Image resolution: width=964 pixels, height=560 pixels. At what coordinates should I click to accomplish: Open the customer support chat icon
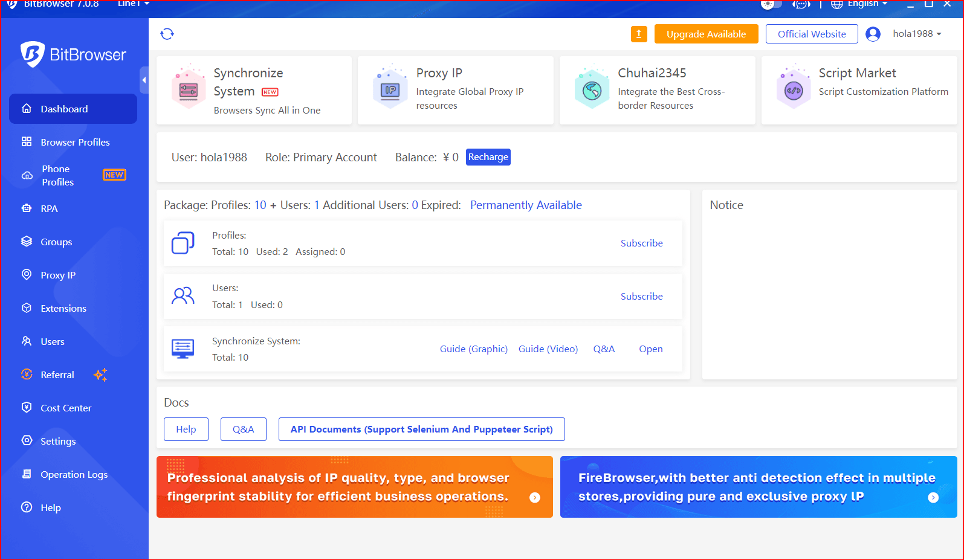(x=801, y=4)
